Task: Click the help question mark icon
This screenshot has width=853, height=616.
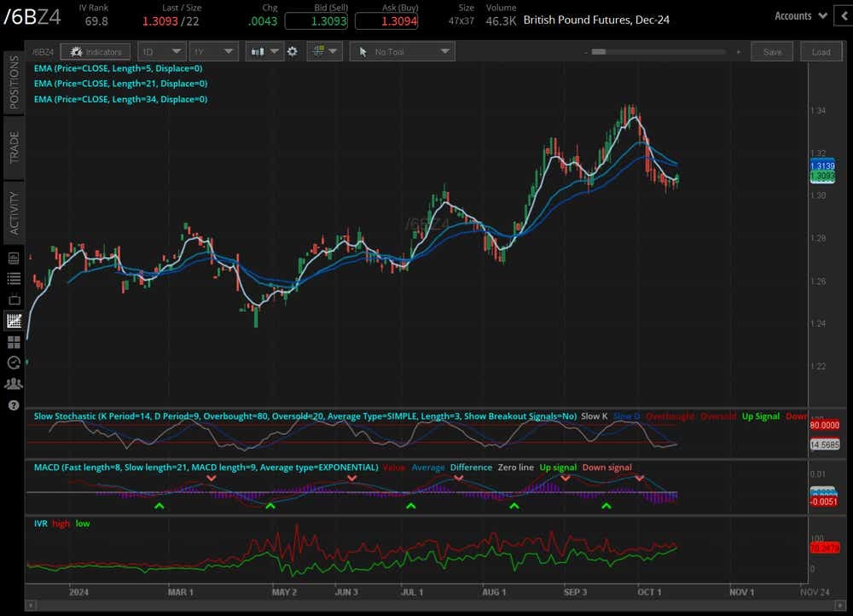Action: click(14, 405)
